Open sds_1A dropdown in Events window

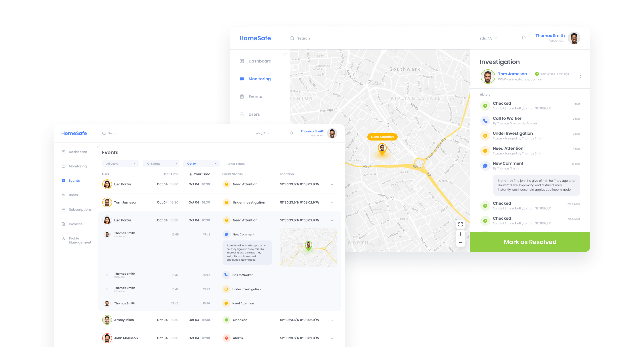tap(263, 133)
